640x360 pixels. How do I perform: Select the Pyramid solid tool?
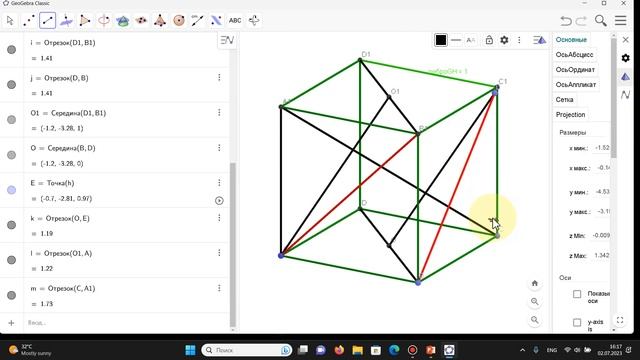(x=160, y=20)
